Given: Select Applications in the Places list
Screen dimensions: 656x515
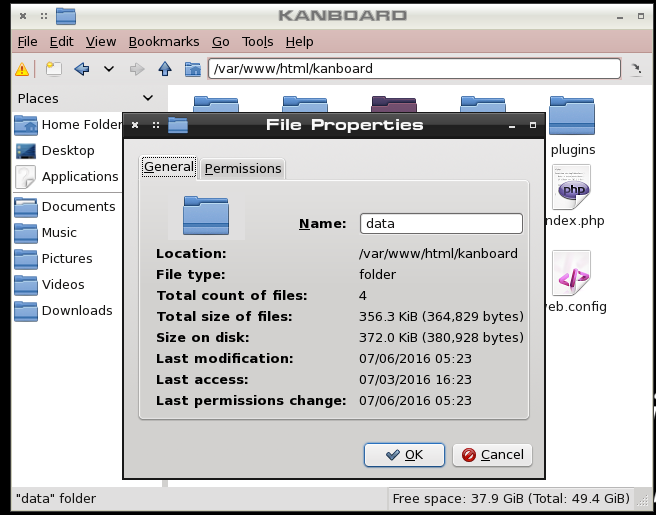Looking at the screenshot, I should pyautogui.click(x=67, y=177).
